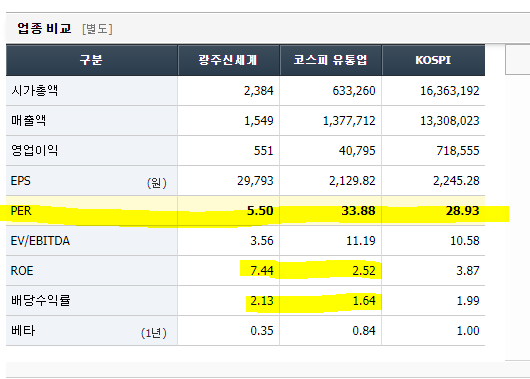Click the (원) unit label
Image resolution: width=530 pixels, height=379 pixels.
pyautogui.click(x=156, y=183)
